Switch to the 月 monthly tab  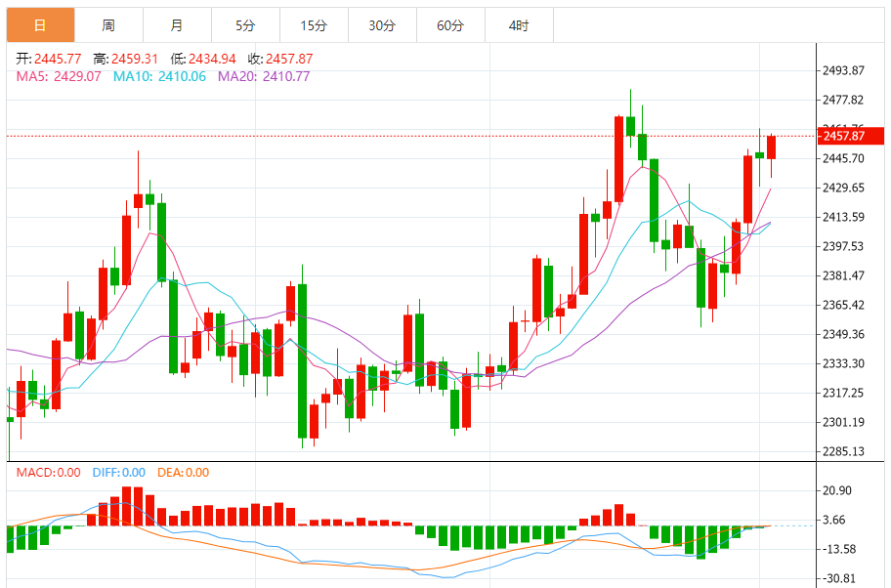[x=177, y=25]
